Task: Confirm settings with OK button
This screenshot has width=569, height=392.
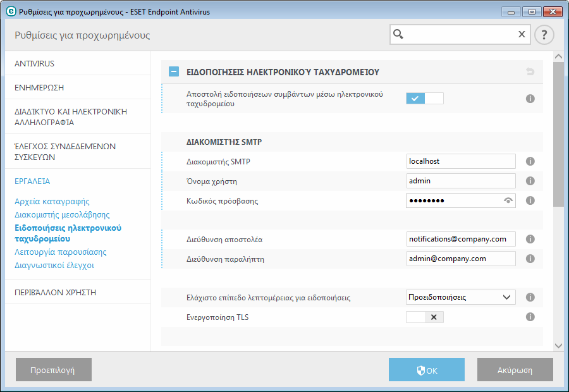Action: pos(427,369)
